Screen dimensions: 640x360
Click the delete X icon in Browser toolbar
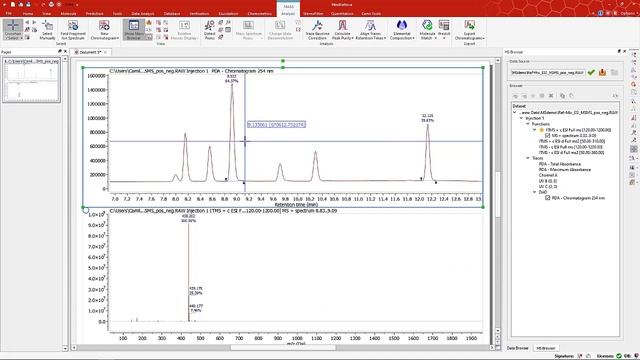(551, 96)
